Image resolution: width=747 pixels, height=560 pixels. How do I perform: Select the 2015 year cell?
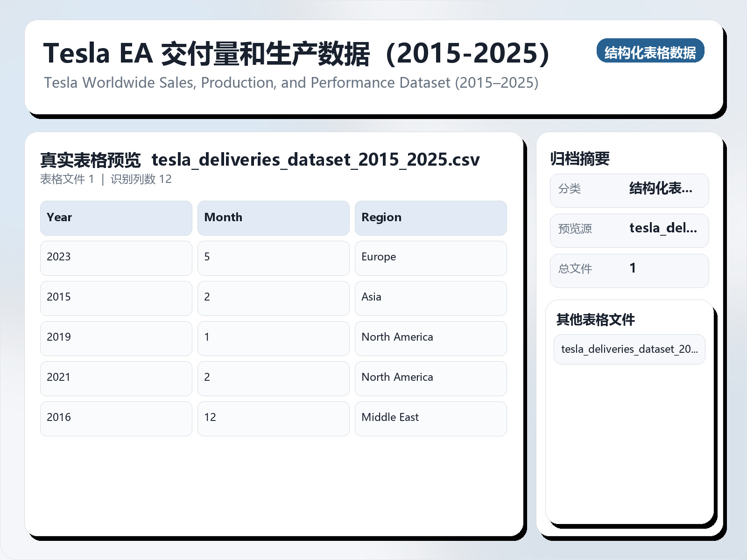click(x=115, y=298)
